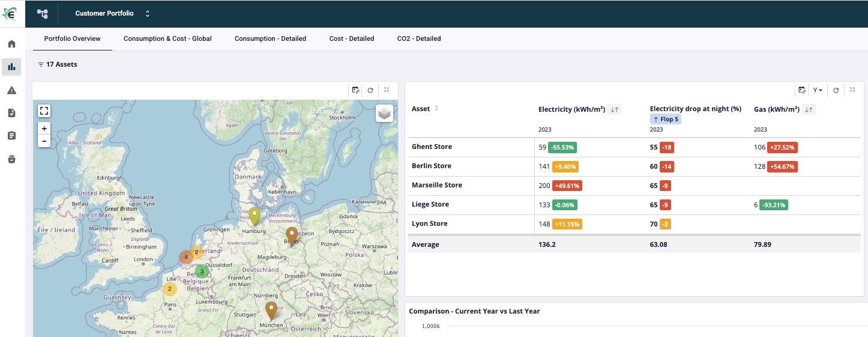Click the yellow cluster 2 near Nederland

coord(196,252)
